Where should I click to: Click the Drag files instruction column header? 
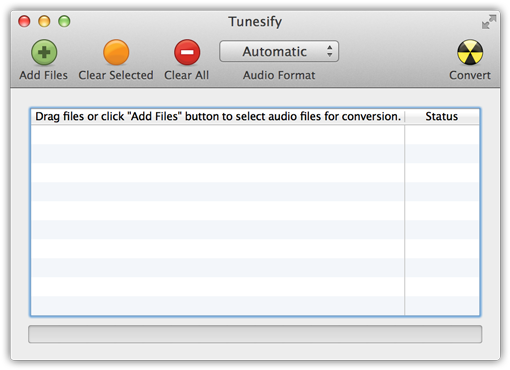tap(218, 116)
